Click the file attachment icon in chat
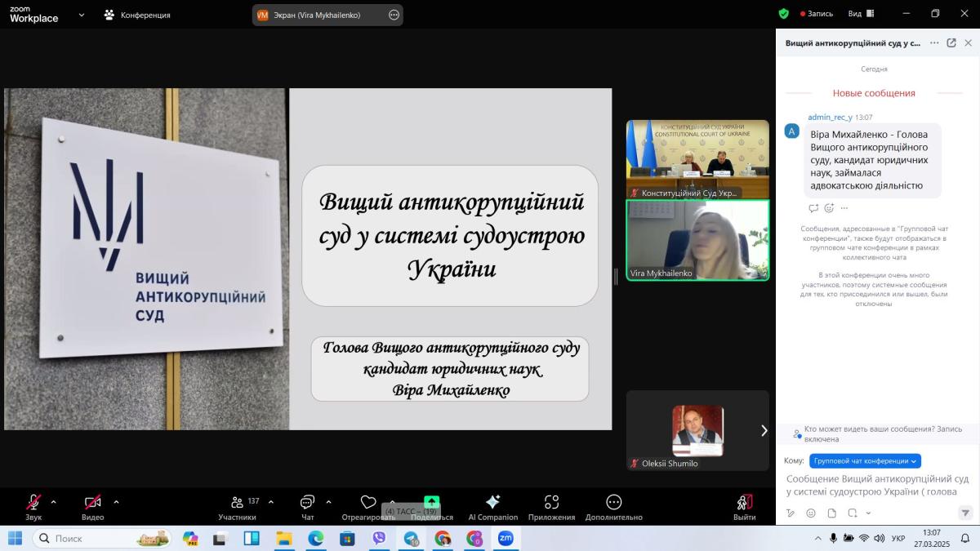The width and height of the screenshot is (980, 551). [x=831, y=513]
